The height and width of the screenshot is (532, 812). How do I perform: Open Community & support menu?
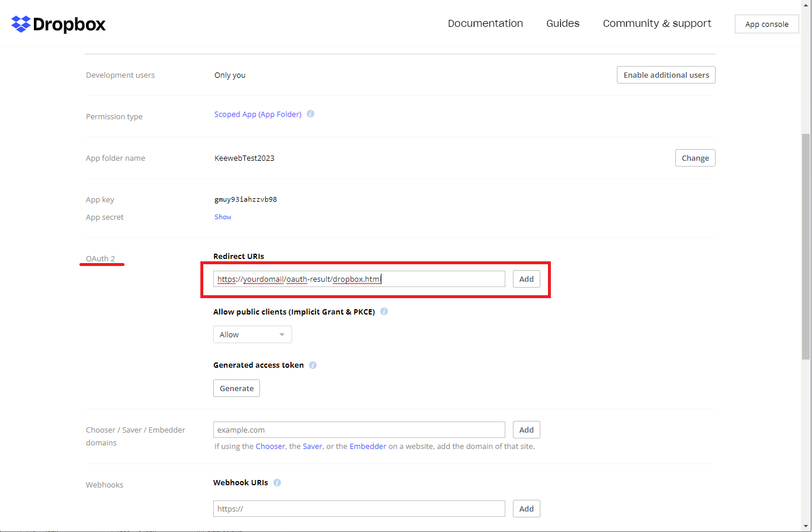(x=657, y=23)
